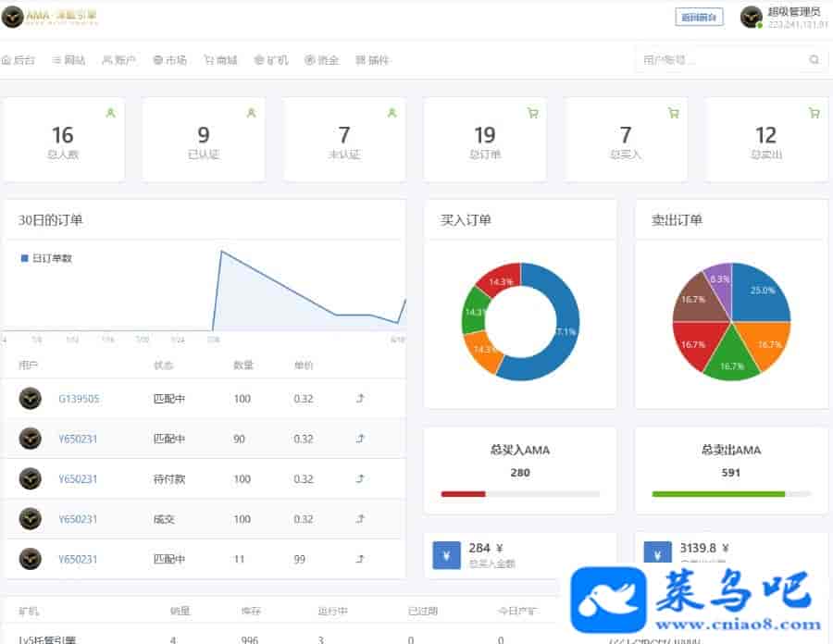
Task: Open user link G139505
Action: pyautogui.click(x=79, y=399)
